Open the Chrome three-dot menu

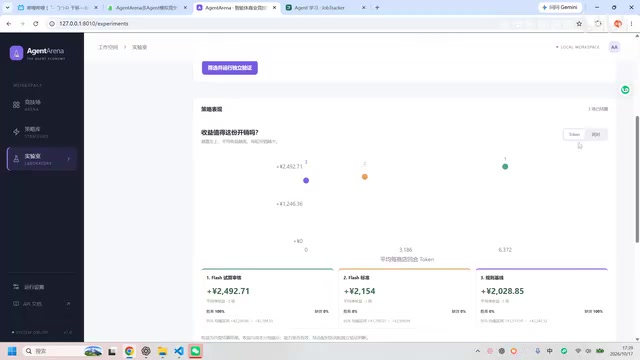pyautogui.click(x=631, y=24)
